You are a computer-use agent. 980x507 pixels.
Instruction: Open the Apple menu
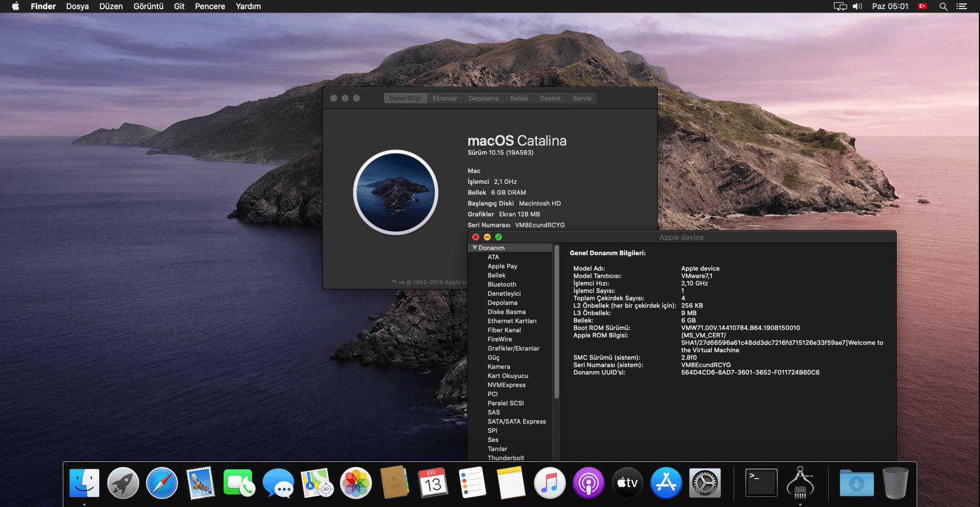click(x=15, y=6)
